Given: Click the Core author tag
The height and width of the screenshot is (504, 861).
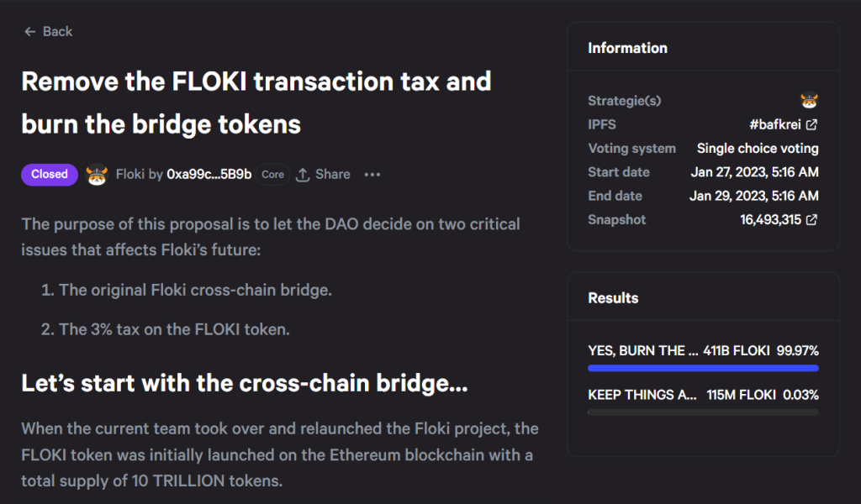Looking at the screenshot, I should pos(272,174).
